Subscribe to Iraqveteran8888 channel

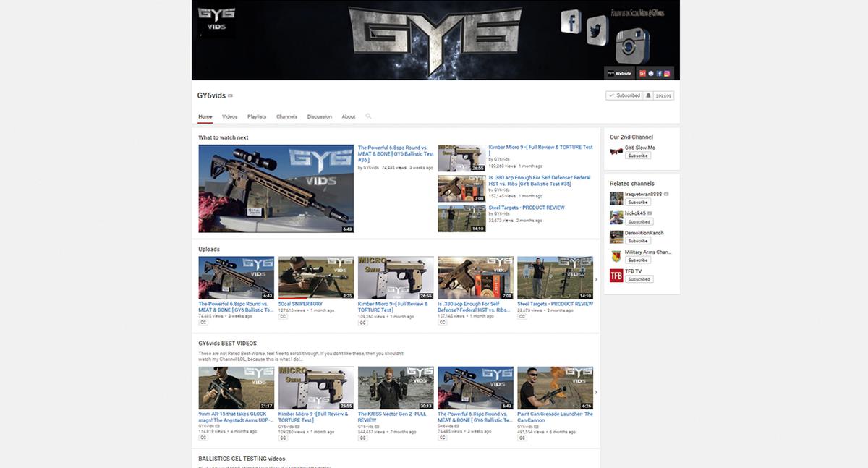(x=638, y=203)
